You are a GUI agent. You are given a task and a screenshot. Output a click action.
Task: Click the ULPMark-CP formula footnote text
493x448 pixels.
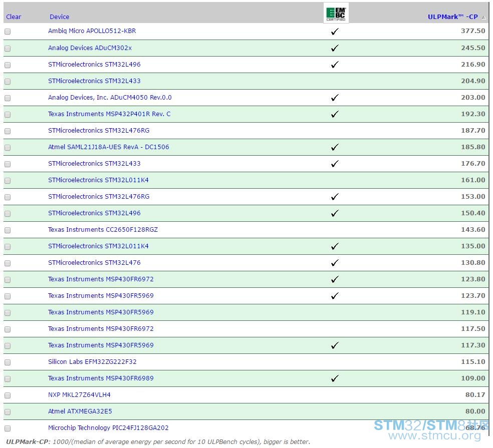pyautogui.click(x=158, y=441)
